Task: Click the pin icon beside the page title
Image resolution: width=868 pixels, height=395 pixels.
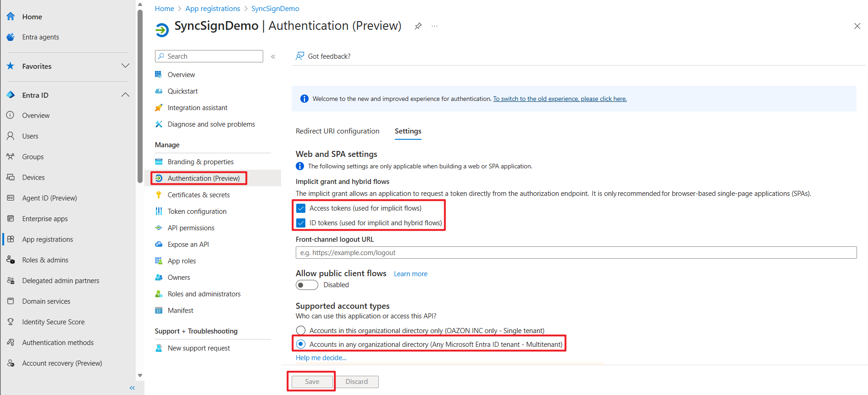Action: (x=418, y=26)
